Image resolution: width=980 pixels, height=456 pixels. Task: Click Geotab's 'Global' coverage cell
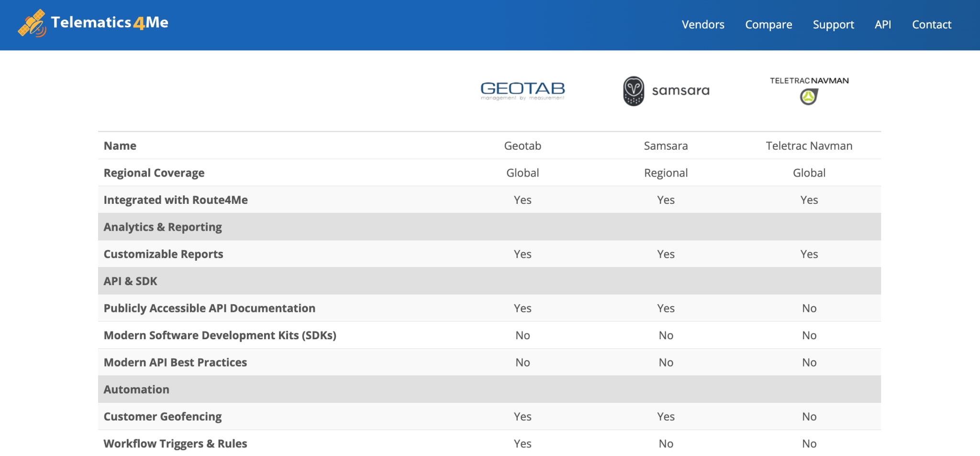point(523,173)
